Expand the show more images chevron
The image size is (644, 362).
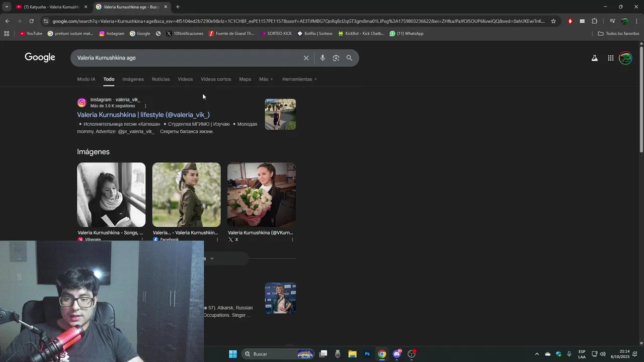tap(212, 258)
